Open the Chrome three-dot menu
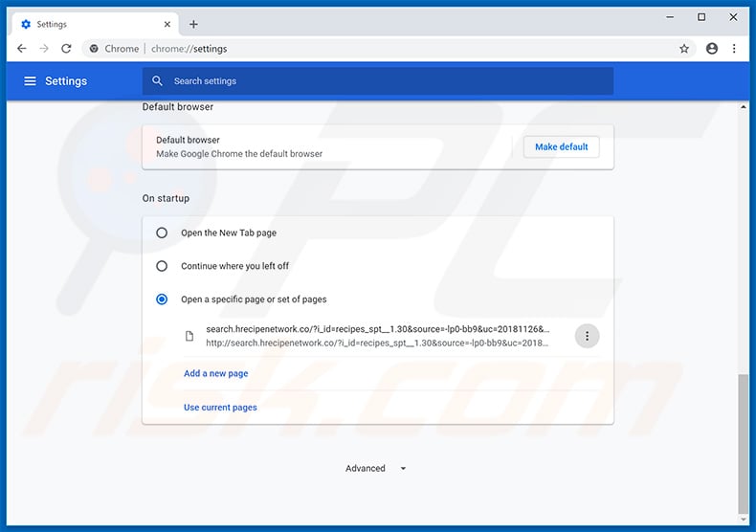The image size is (756, 532). pyautogui.click(x=734, y=48)
